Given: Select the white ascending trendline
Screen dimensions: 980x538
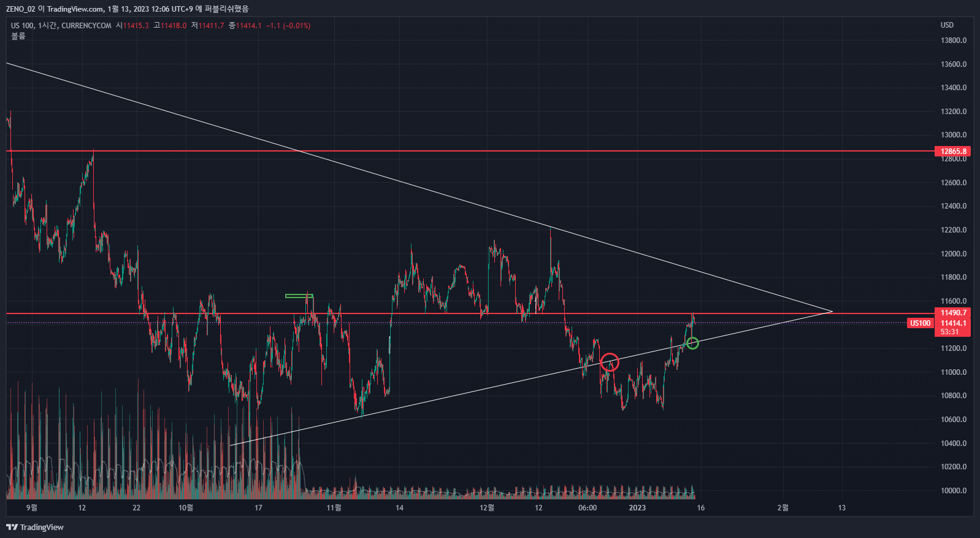Looking at the screenshot, I should (x=531, y=379).
